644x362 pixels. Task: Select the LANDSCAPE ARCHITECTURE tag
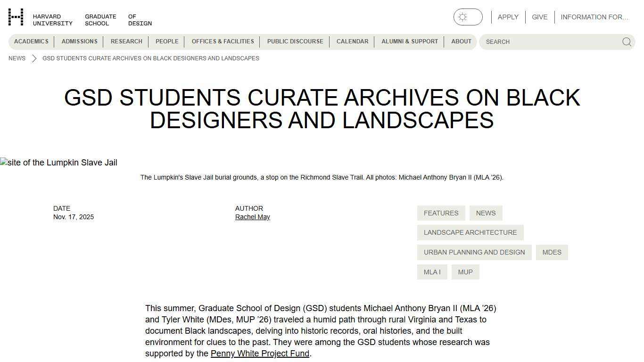click(470, 232)
